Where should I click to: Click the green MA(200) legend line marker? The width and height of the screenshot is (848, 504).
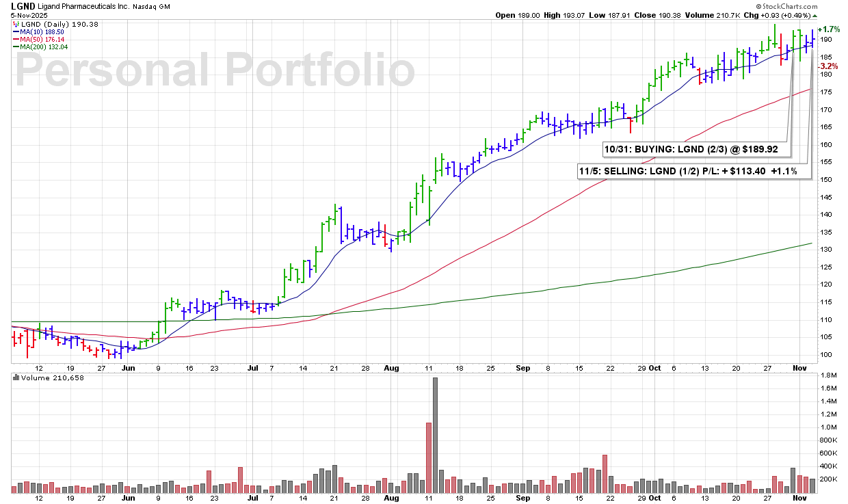15,47
